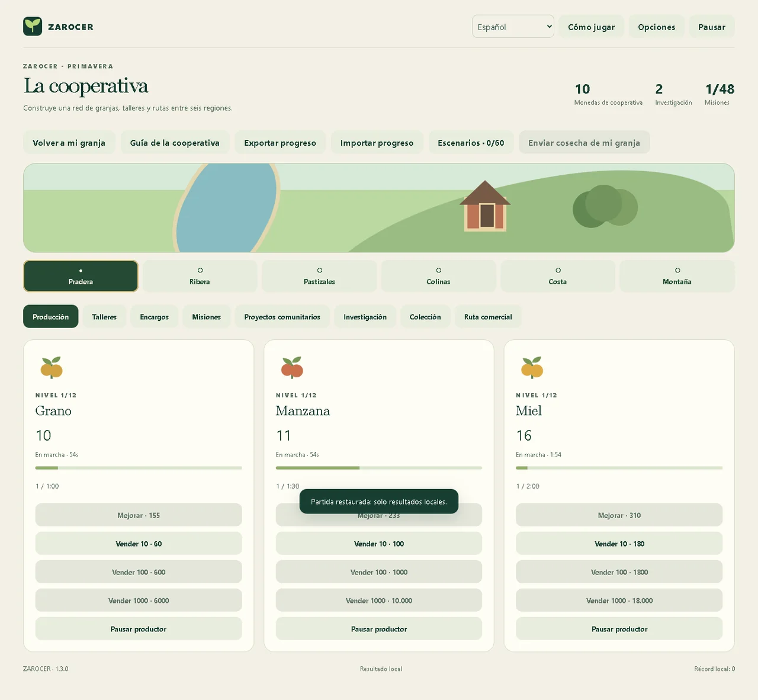Click the Grano fruit icon
Image resolution: width=758 pixels, height=700 pixels.
[x=52, y=367]
